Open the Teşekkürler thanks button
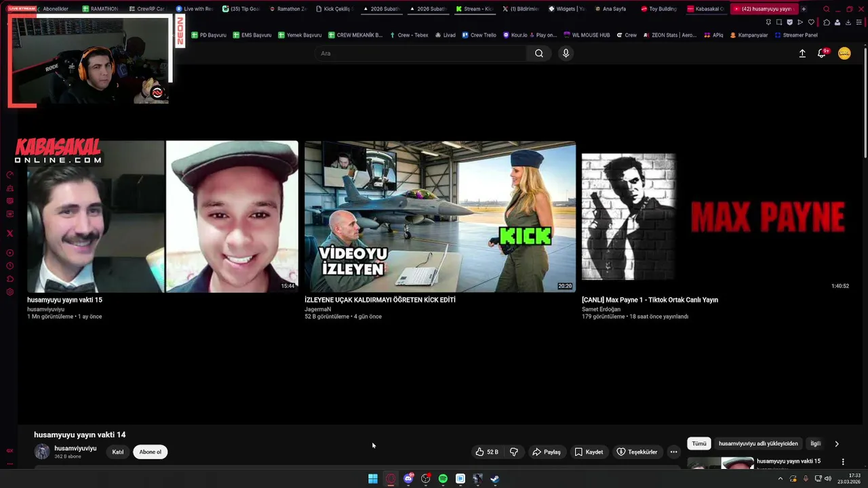The width and height of the screenshot is (868, 488). click(x=636, y=452)
